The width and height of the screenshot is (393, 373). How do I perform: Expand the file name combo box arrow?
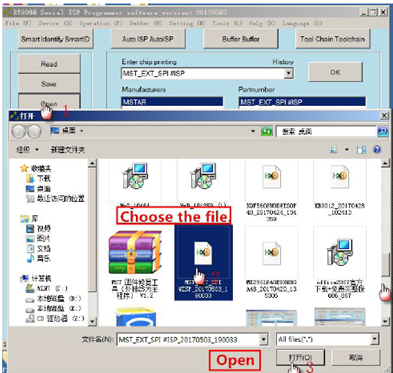pyautogui.click(x=263, y=339)
